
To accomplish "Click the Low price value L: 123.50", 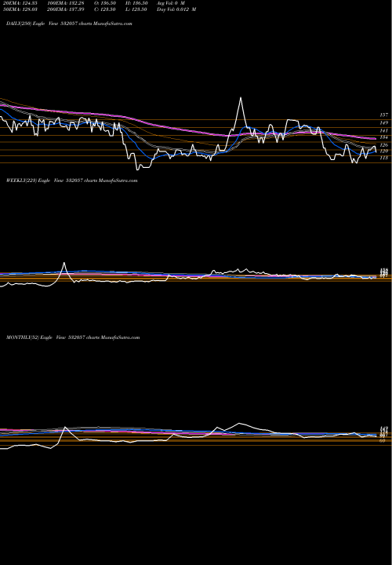I will click(x=136, y=9).
